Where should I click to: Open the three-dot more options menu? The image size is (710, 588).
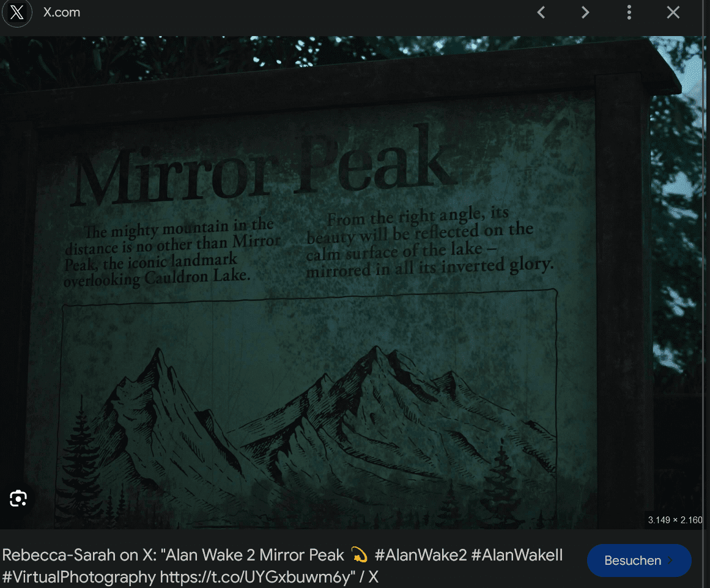629,12
